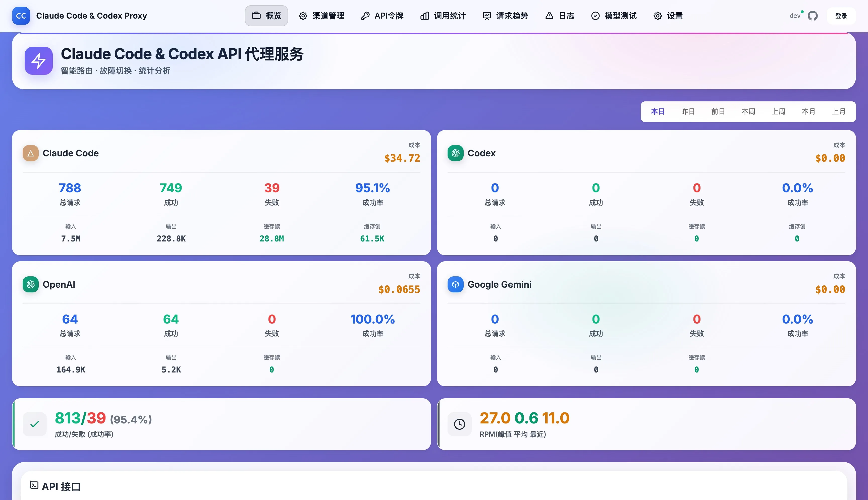Click the CC logo icon in header
This screenshot has height=500, width=868.
pyautogui.click(x=21, y=16)
